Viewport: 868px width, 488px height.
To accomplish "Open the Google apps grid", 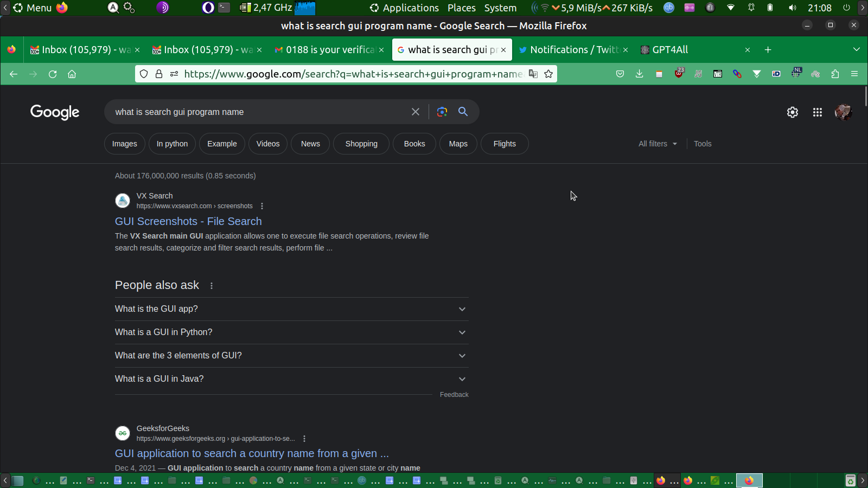I will [818, 112].
